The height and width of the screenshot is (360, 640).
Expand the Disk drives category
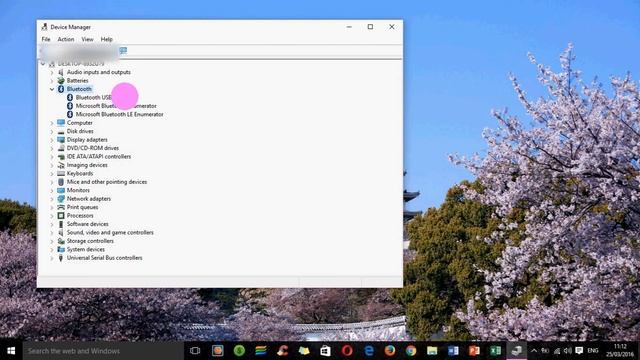[x=52, y=131]
